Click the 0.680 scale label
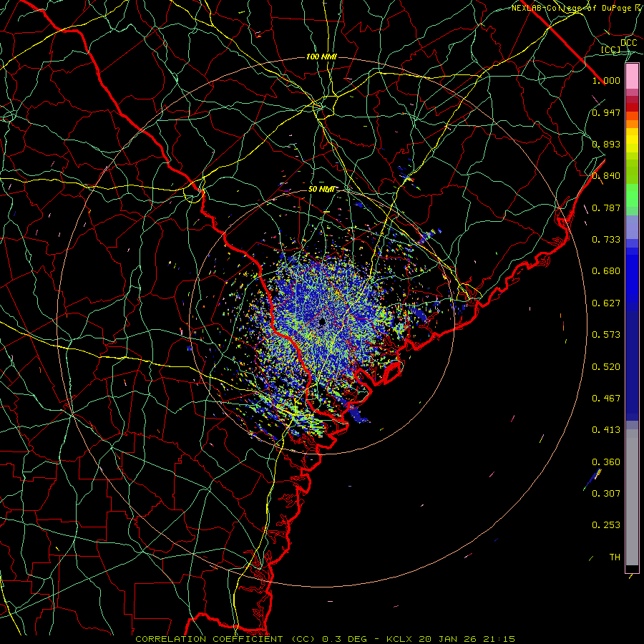Screen dimensions: 644x644 [x=606, y=271]
